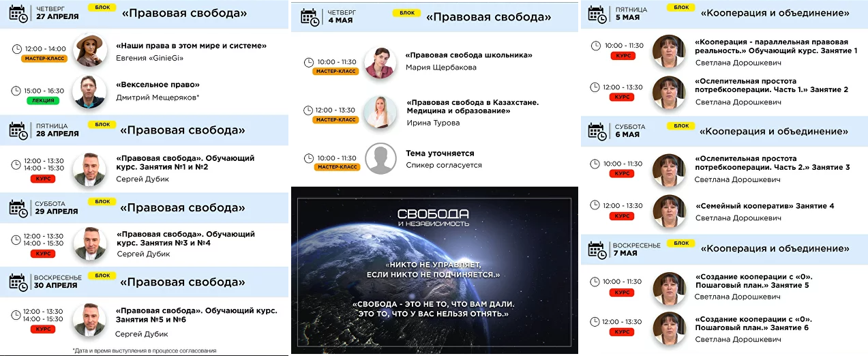Click the gray placeholder avatar for unconfirmed speaker

point(380,159)
